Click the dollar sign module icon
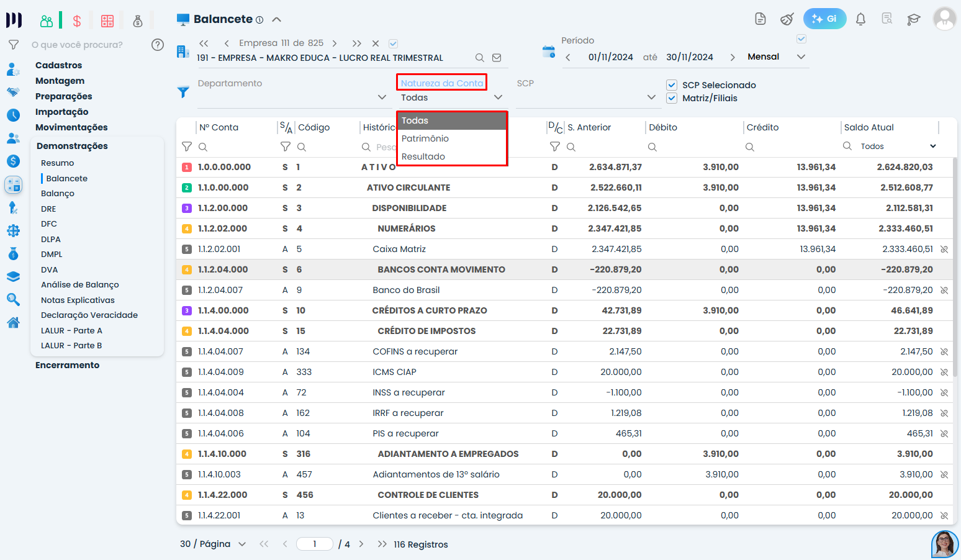 pyautogui.click(x=77, y=21)
